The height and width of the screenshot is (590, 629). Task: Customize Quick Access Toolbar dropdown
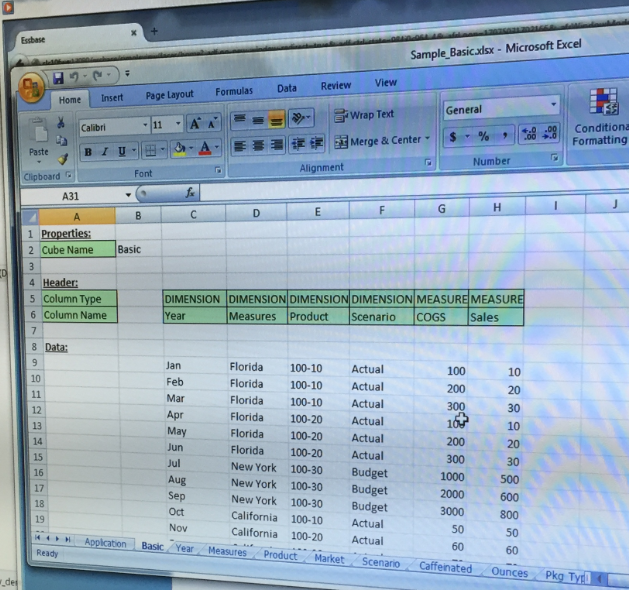pos(127,74)
